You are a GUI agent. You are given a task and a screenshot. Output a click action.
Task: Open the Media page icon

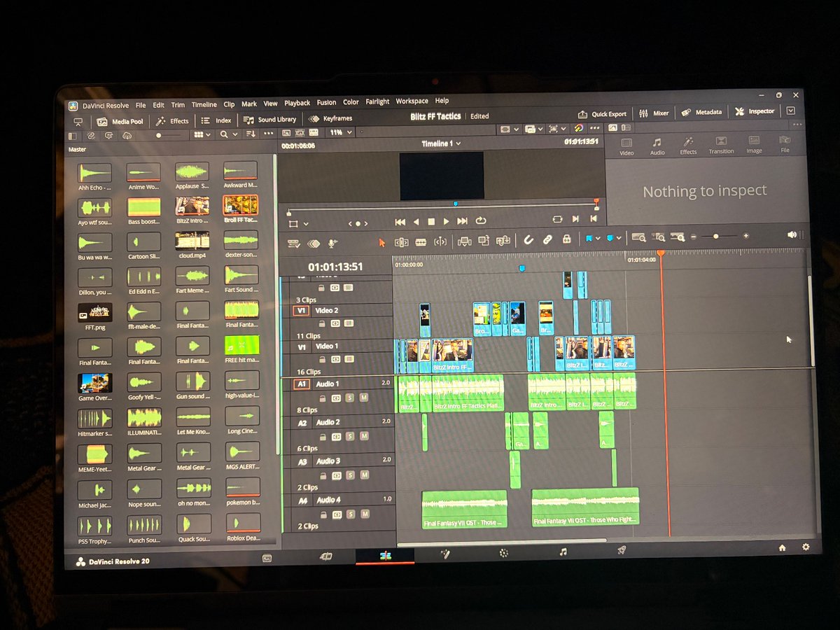(x=267, y=558)
